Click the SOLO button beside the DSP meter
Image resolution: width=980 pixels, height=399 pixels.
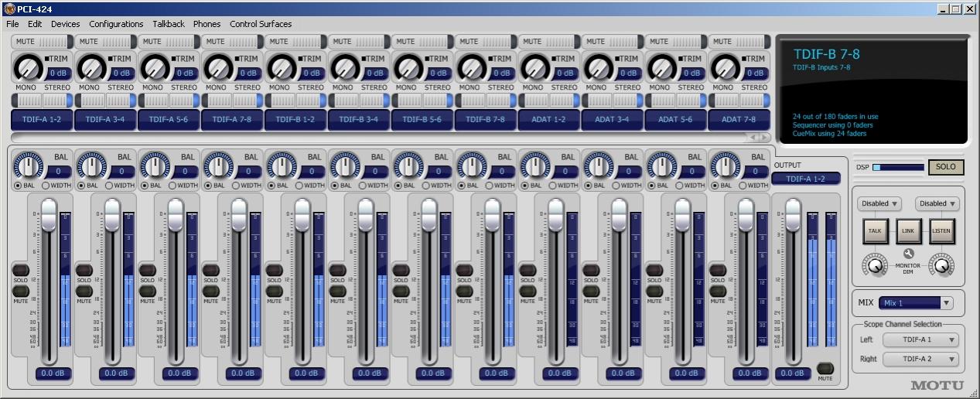[x=946, y=166]
